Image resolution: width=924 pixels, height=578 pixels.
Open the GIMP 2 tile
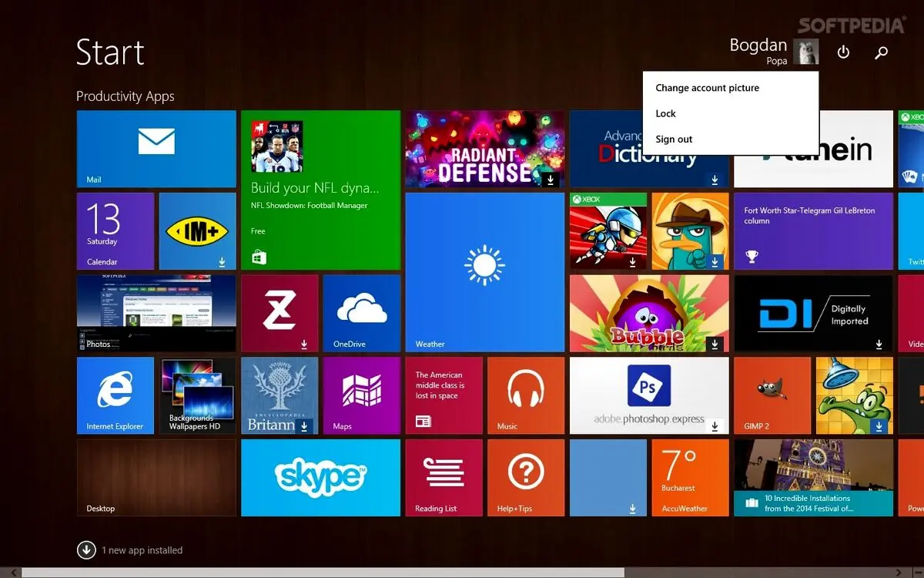point(772,395)
